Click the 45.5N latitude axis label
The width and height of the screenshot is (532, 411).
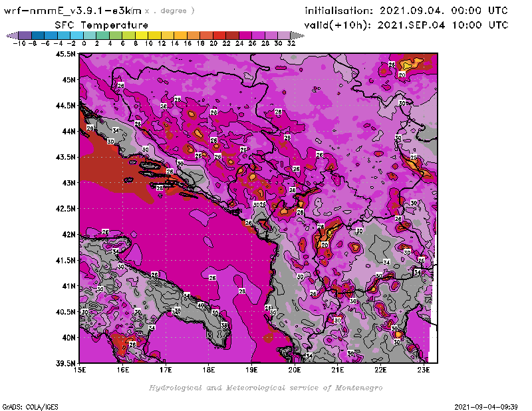[66, 54]
